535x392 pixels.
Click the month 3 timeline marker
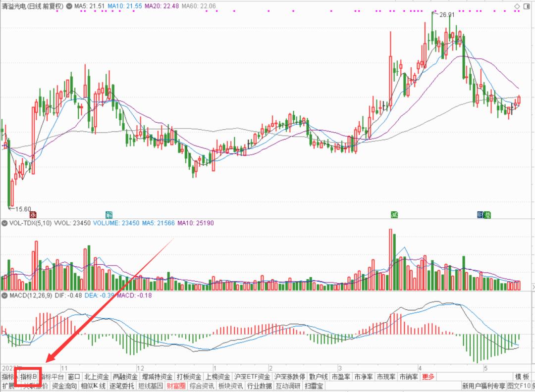[340, 368]
